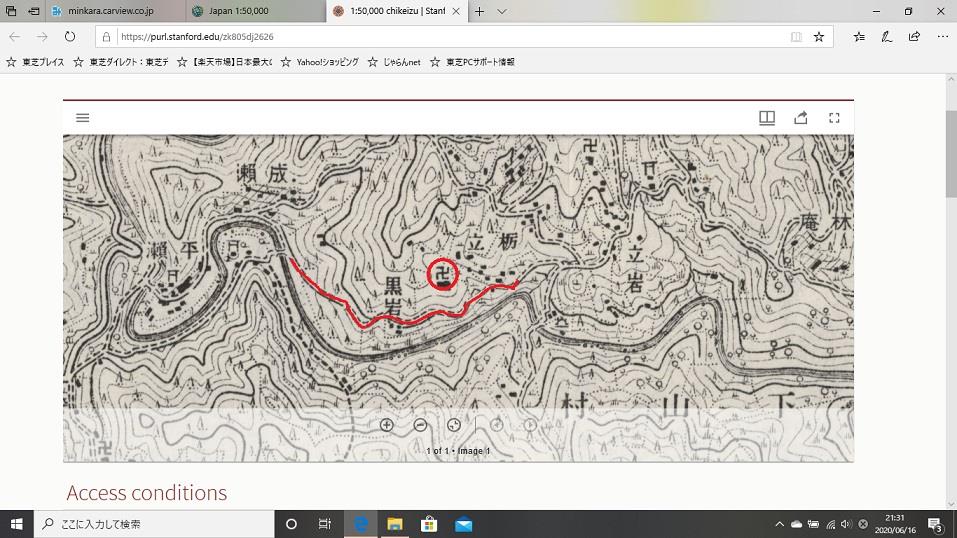Open OneDrive cloud tray icon
This screenshot has height=538, width=957.
point(796,524)
